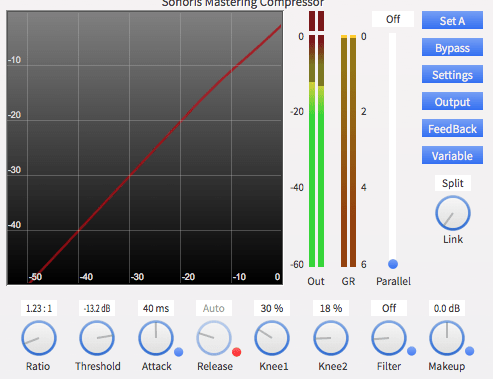Screen dimensions: 493x379
Task: Click the Parallel slider handle
Action: pyautogui.click(x=393, y=264)
